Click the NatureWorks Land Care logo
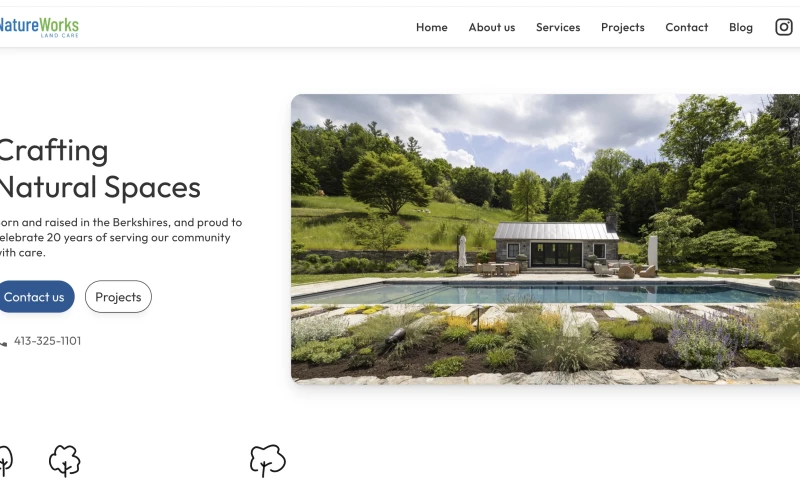 [39, 27]
